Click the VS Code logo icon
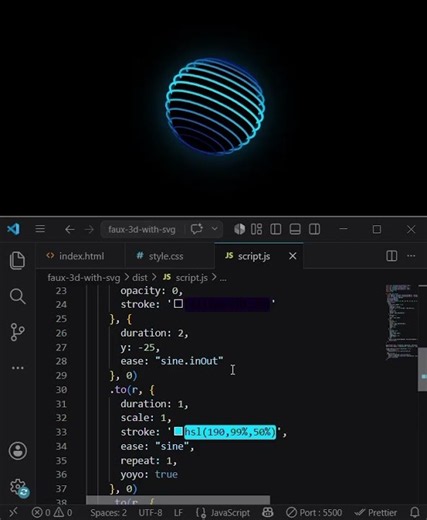 [x=13, y=229]
